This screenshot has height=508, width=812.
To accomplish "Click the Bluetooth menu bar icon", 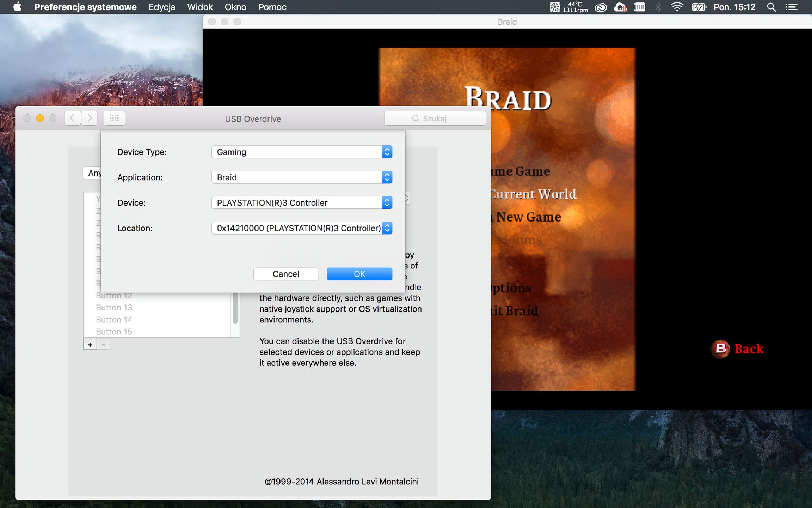I will pyautogui.click(x=658, y=7).
